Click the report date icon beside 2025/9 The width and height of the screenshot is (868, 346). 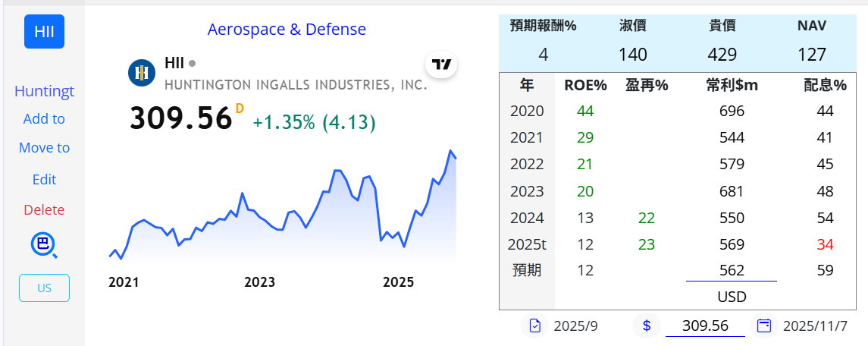536,326
